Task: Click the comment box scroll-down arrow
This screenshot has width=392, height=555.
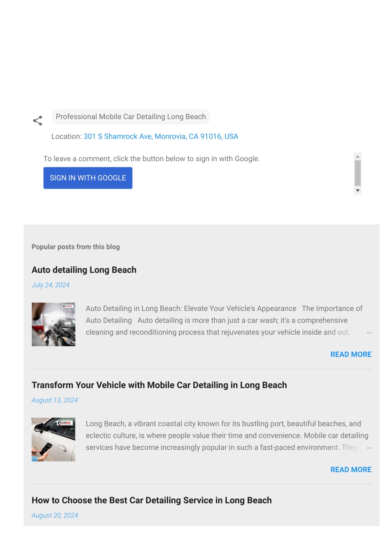Action: pyautogui.click(x=358, y=190)
